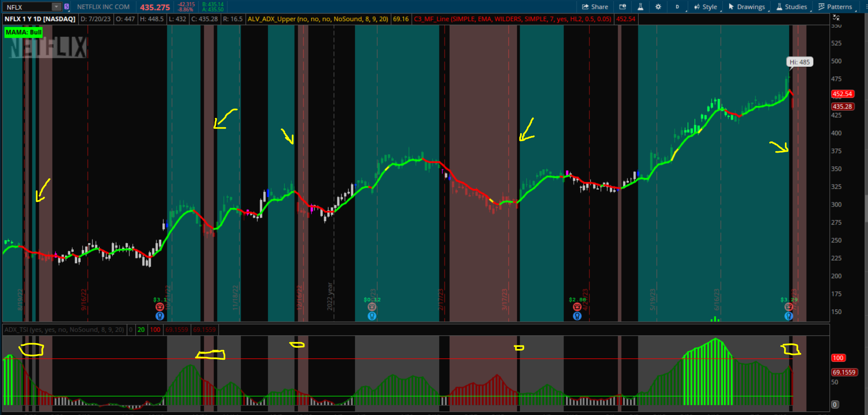
Task: Expand the NFLX symbol dropdown arrow
Action: point(56,7)
